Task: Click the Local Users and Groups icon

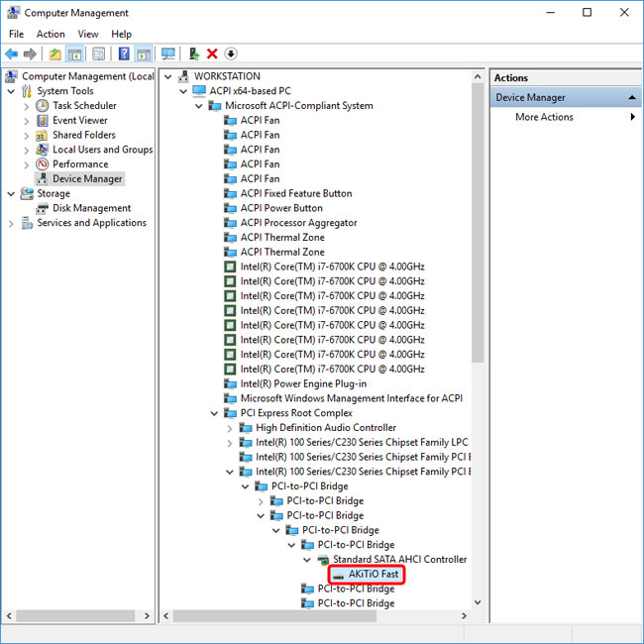Action: coord(42,150)
